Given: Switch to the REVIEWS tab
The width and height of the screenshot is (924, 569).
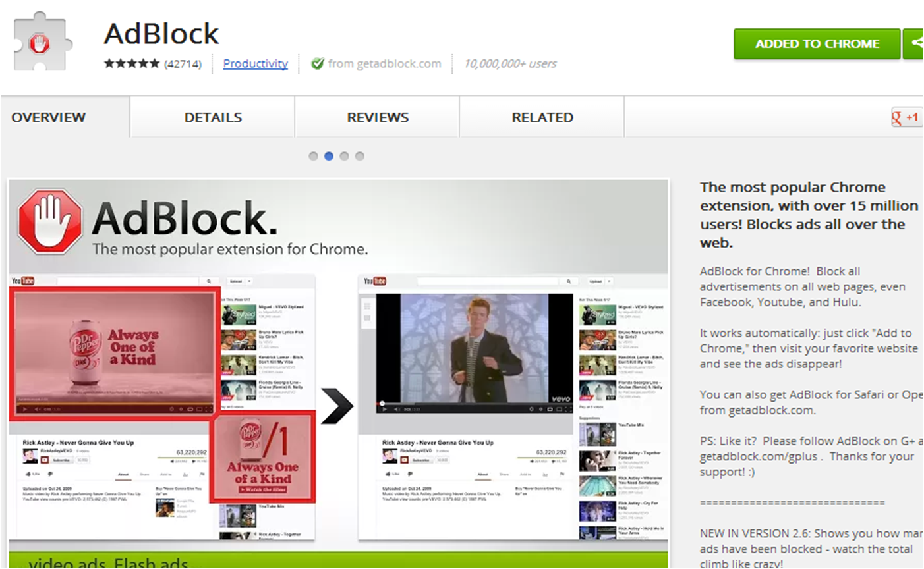Looking at the screenshot, I should click(x=377, y=117).
